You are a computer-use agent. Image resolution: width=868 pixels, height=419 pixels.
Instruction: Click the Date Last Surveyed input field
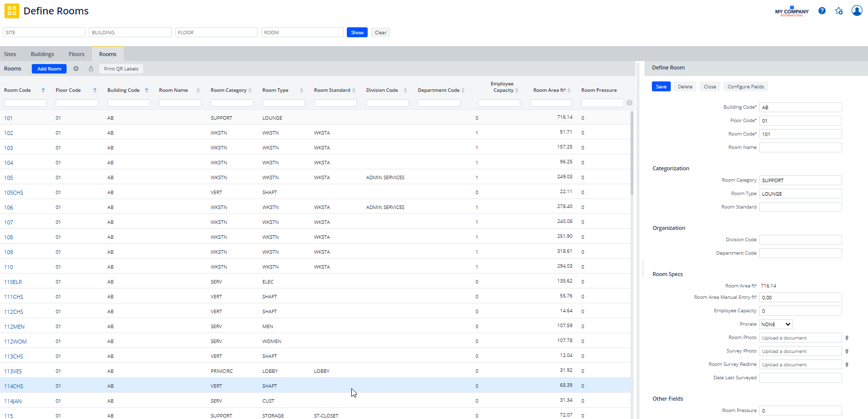pyautogui.click(x=800, y=378)
